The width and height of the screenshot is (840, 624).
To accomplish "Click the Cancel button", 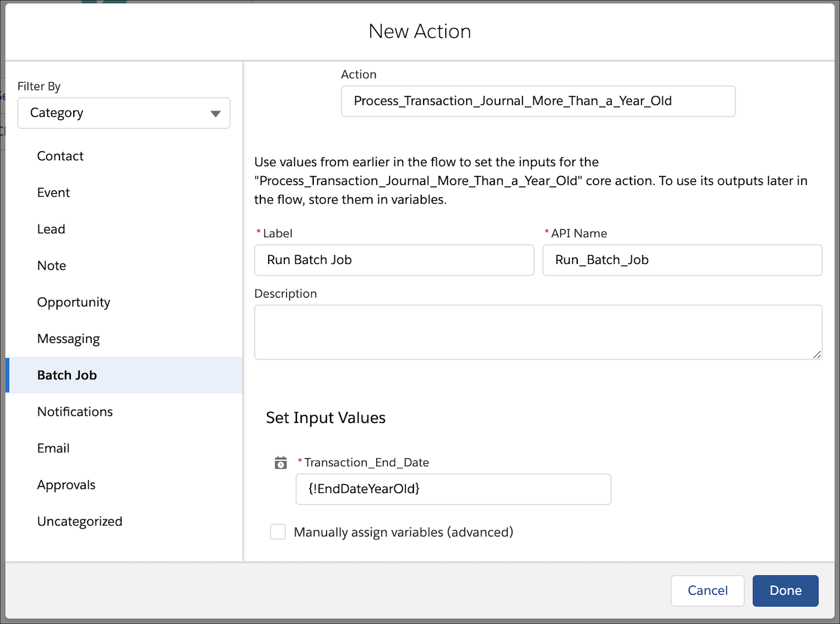I will (x=707, y=591).
